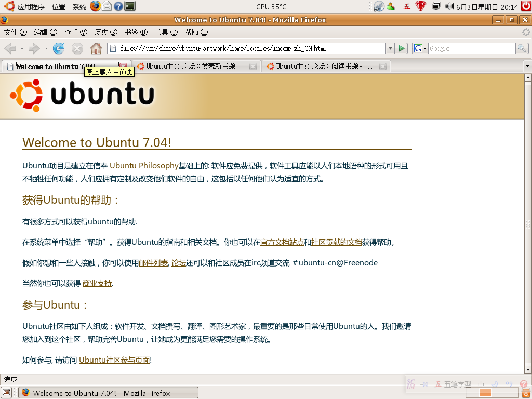Go forward with the Forward arrow button

34,48
